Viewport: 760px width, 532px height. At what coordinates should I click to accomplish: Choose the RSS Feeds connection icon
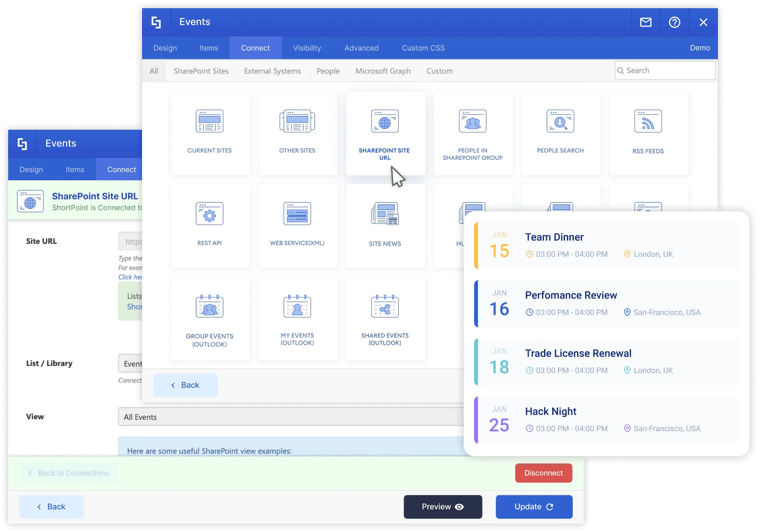[x=648, y=121]
